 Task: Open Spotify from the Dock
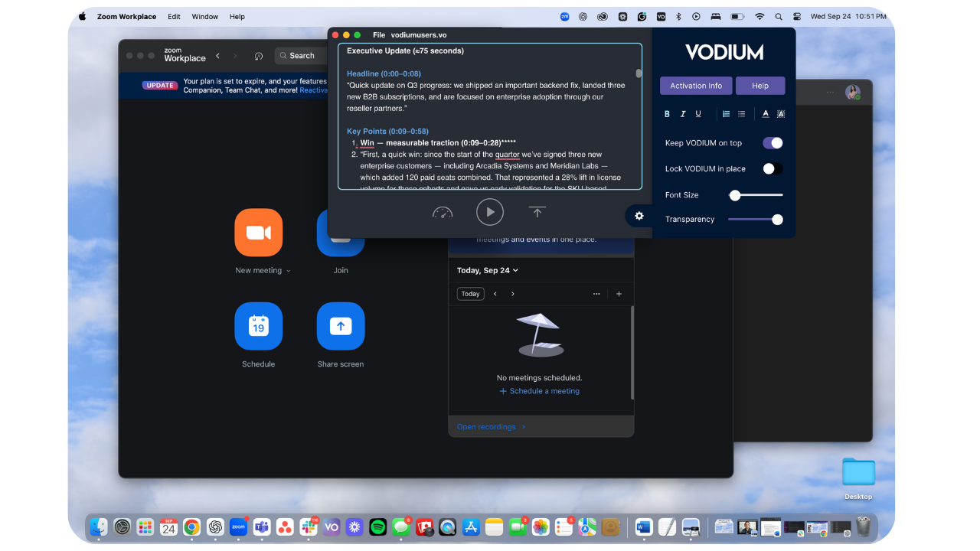point(377,527)
